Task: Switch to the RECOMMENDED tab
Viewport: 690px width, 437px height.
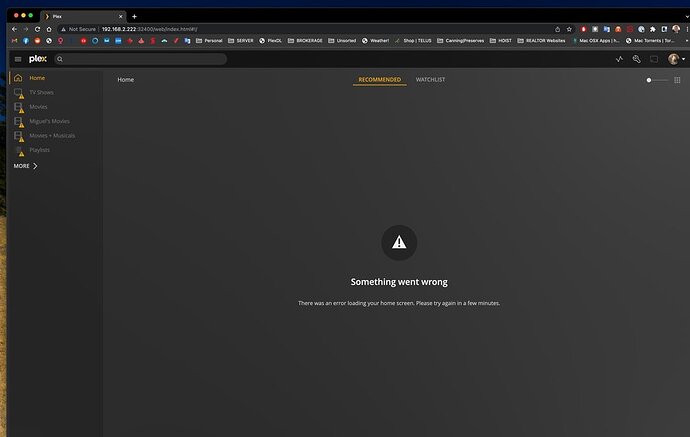Action: pos(379,80)
